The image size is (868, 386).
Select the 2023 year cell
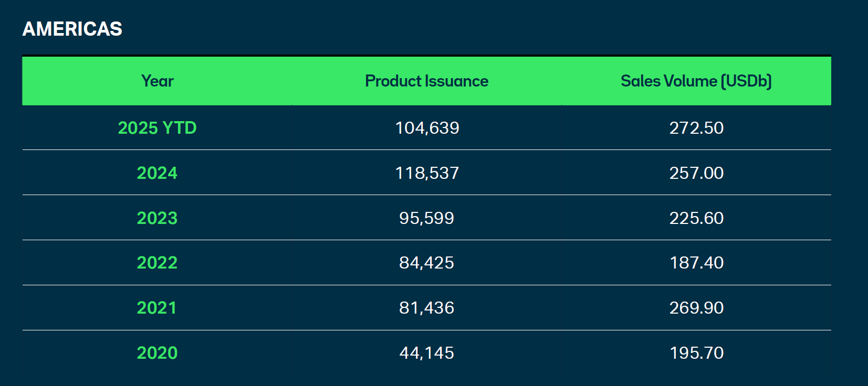pos(157,218)
